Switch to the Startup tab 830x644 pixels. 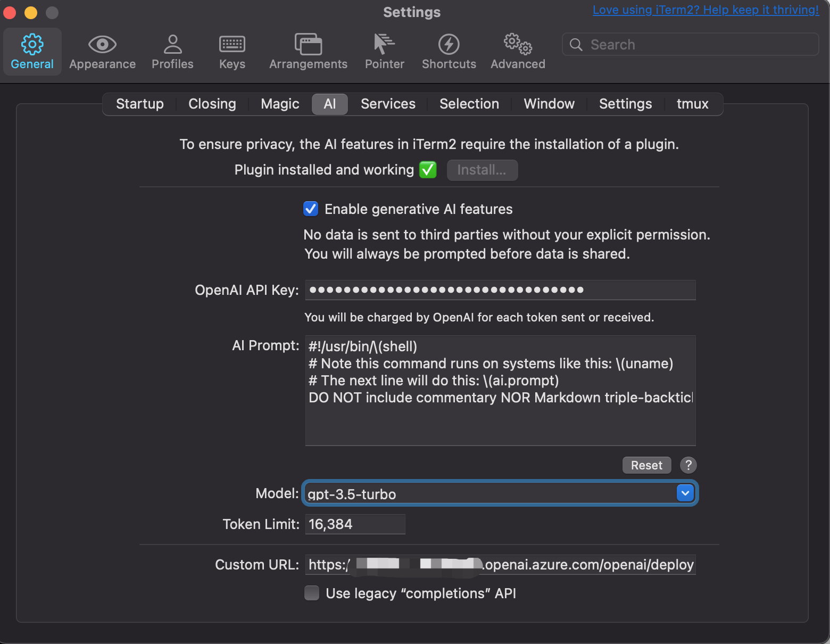coord(140,104)
